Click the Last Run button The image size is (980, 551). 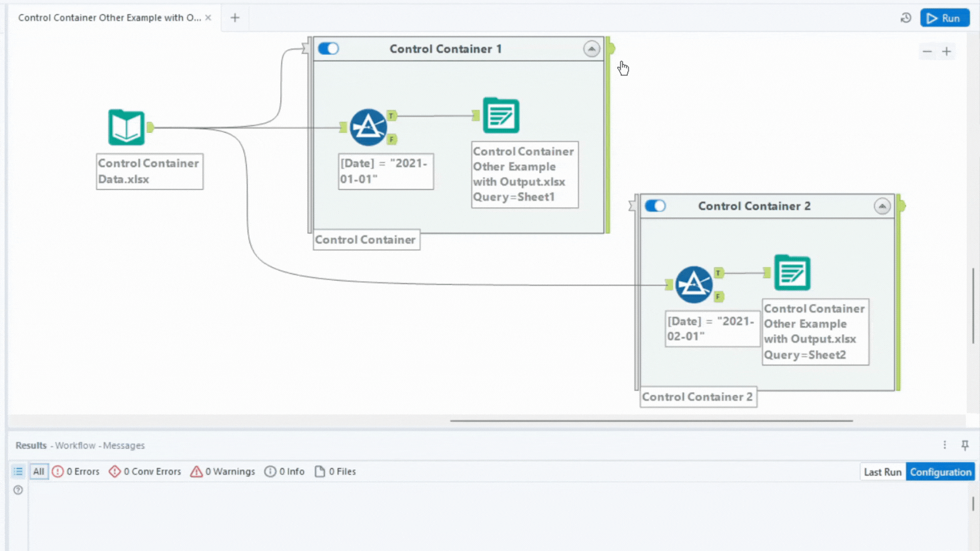(882, 471)
